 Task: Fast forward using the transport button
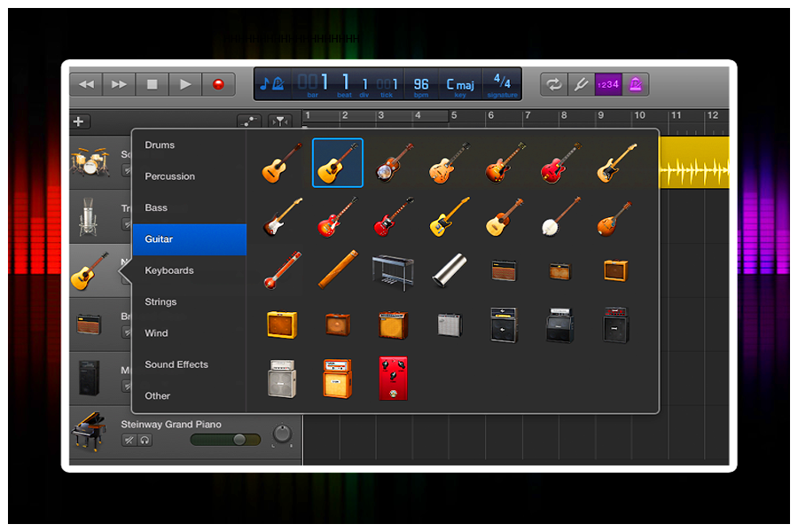(119, 84)
